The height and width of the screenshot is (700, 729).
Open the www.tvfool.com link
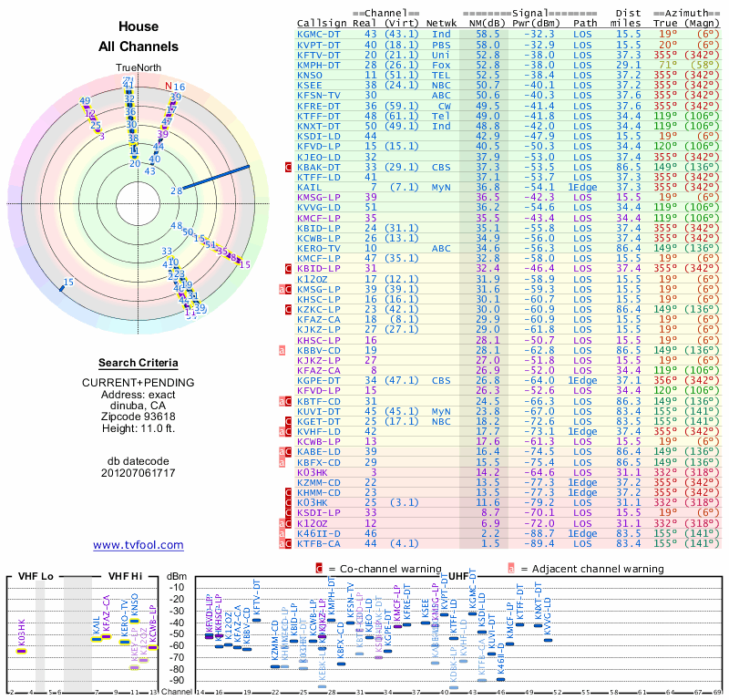pyautogui.click(x=139, y=545)
